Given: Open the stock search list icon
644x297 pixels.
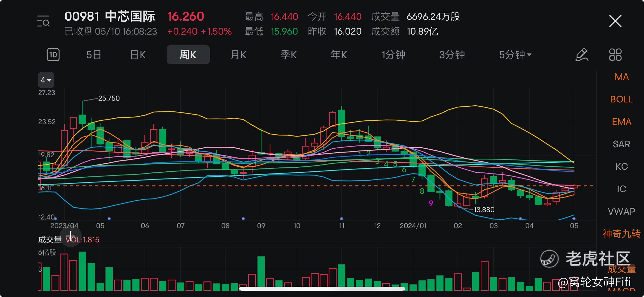Looking at the screenshot, I should pyautogui.click(x=43, y=21).
